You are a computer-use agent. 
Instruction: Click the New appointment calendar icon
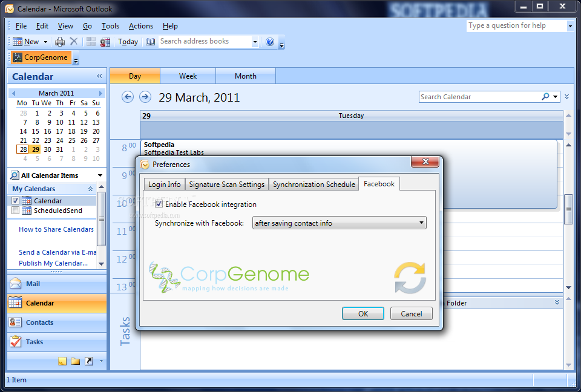pyautogui.click(x=18, y=42)
